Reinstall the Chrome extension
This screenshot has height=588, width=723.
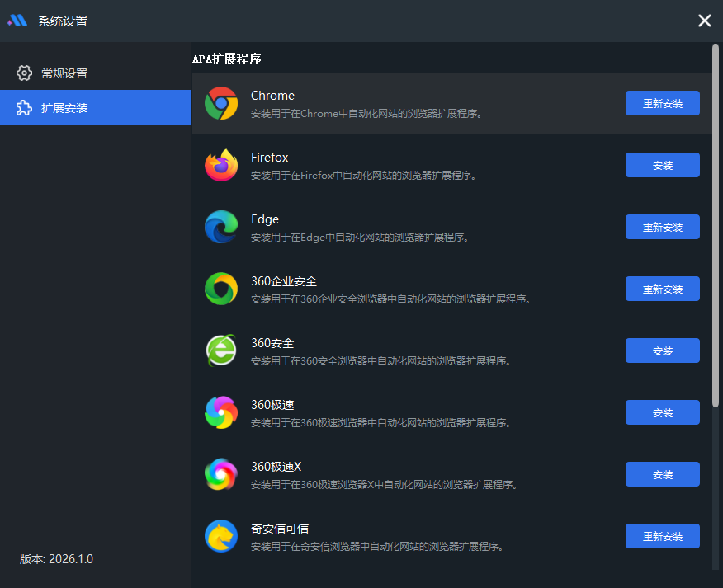(x=663, y=103)
